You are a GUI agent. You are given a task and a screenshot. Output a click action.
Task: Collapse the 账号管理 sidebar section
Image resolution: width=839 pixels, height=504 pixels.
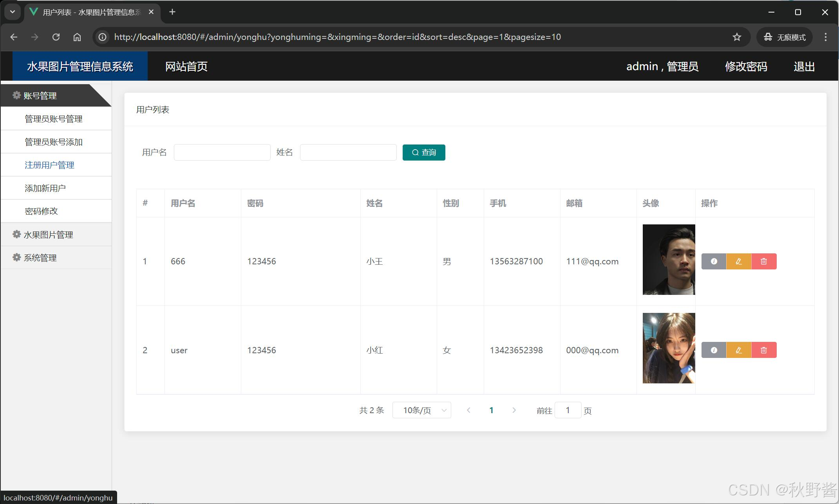[x=40, y=96]
